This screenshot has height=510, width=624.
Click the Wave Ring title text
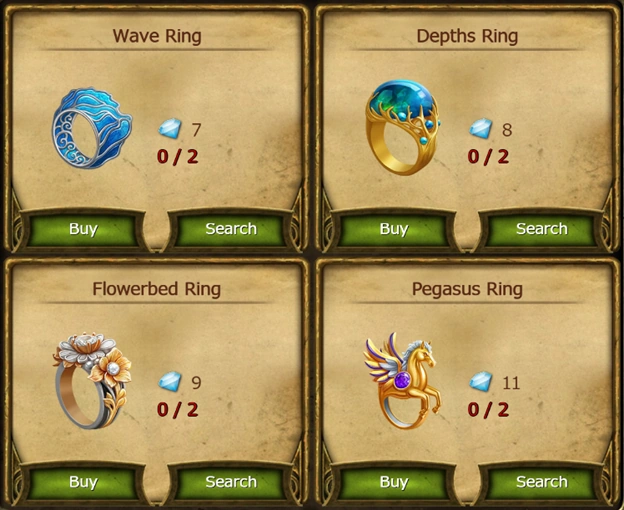coord(157,36)
